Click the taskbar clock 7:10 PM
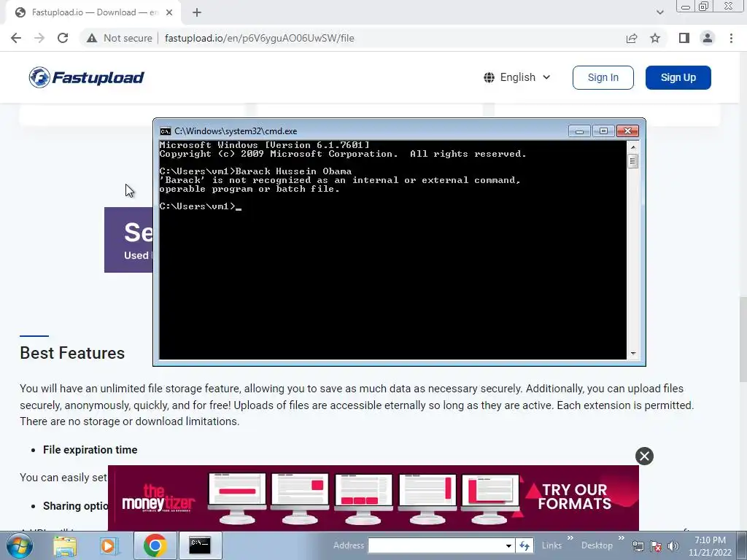Screen dimensions: 747x560 click(x=710, y=540)
